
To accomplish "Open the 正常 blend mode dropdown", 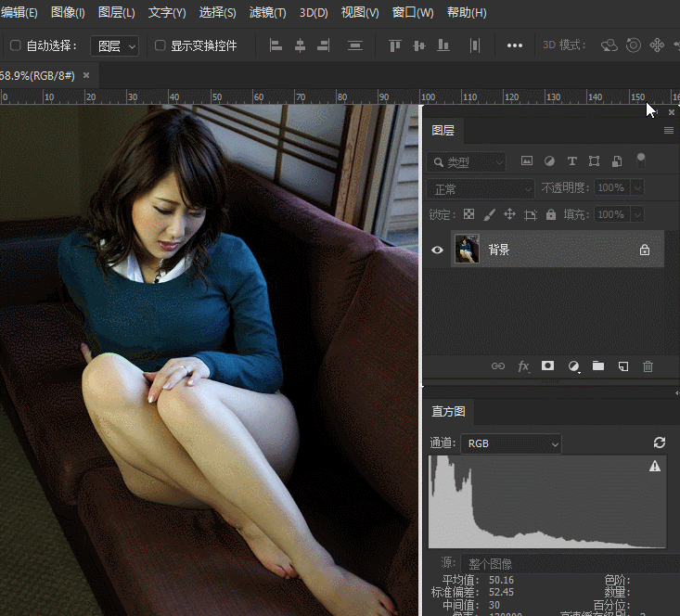I will tap(481, 188).
